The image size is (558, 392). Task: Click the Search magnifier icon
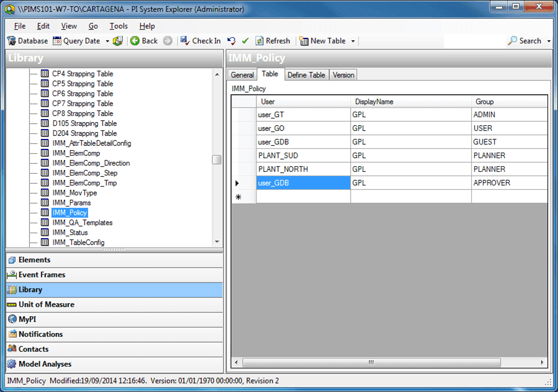coord(512,41)
